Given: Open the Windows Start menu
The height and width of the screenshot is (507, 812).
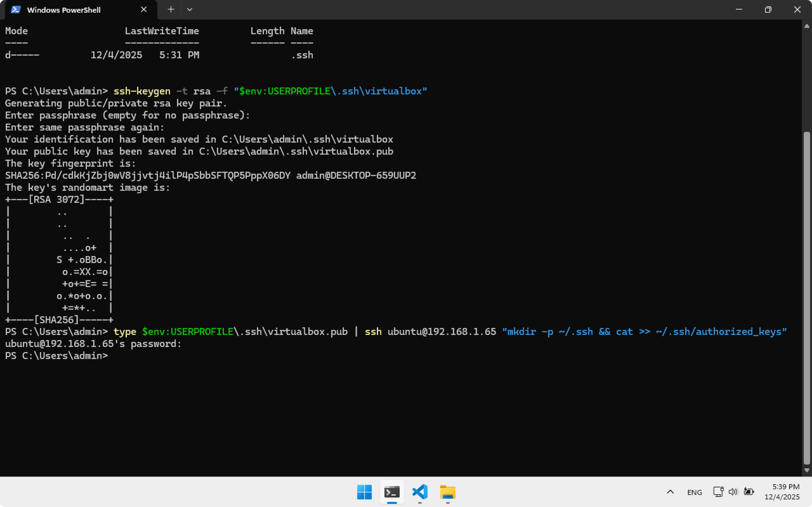Looking at the screenshot, I should click(x=364, y=492).
